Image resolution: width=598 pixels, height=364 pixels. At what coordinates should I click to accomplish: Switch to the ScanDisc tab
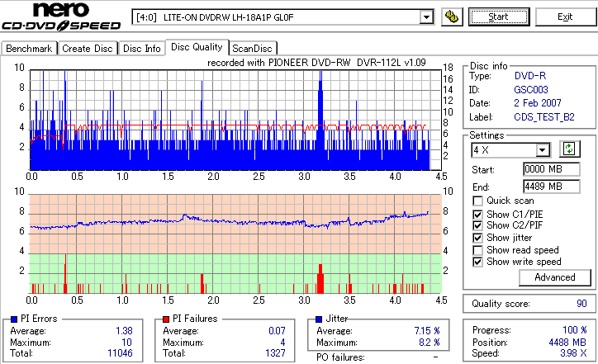click(252, 49)
